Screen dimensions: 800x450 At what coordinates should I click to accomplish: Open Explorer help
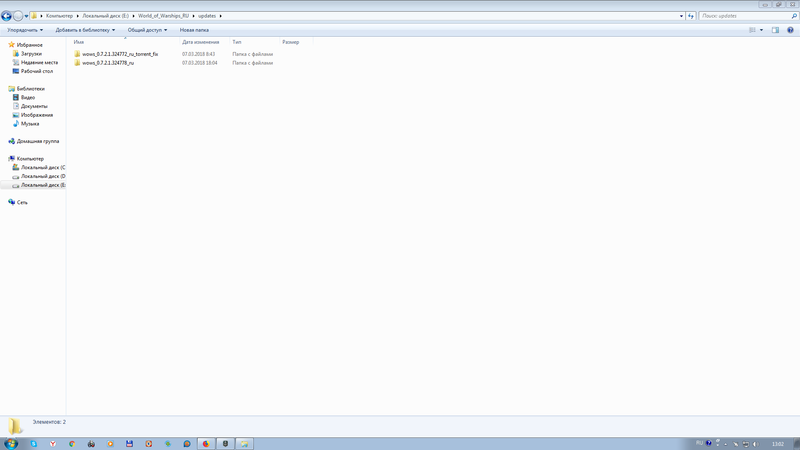[790, 30]
